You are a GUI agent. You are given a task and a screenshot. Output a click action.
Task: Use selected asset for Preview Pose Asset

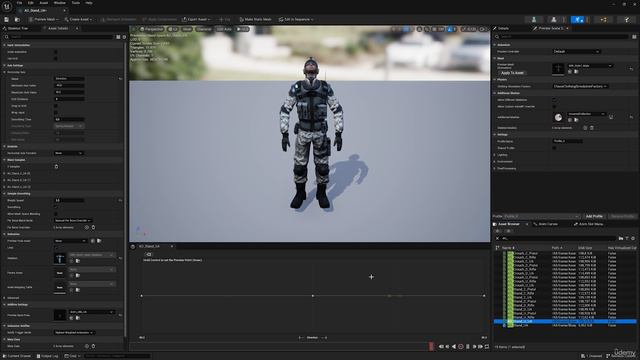tap(93, 241)
